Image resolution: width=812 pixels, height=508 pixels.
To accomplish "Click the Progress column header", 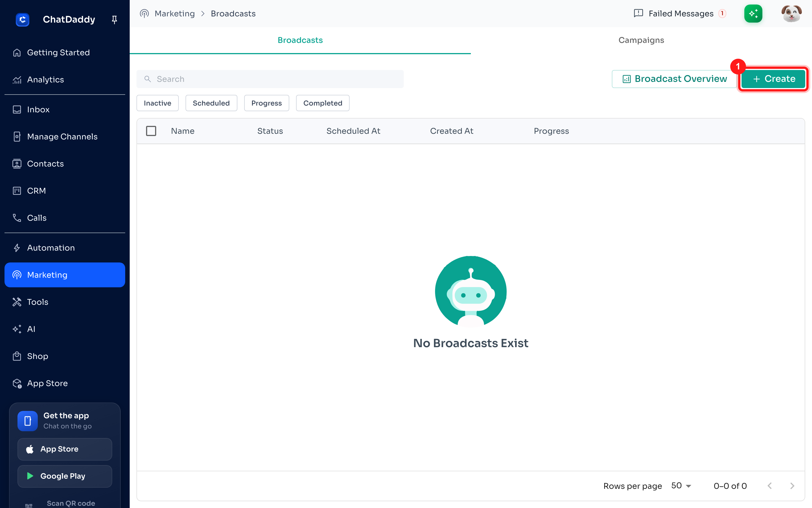I will (551, 131).
